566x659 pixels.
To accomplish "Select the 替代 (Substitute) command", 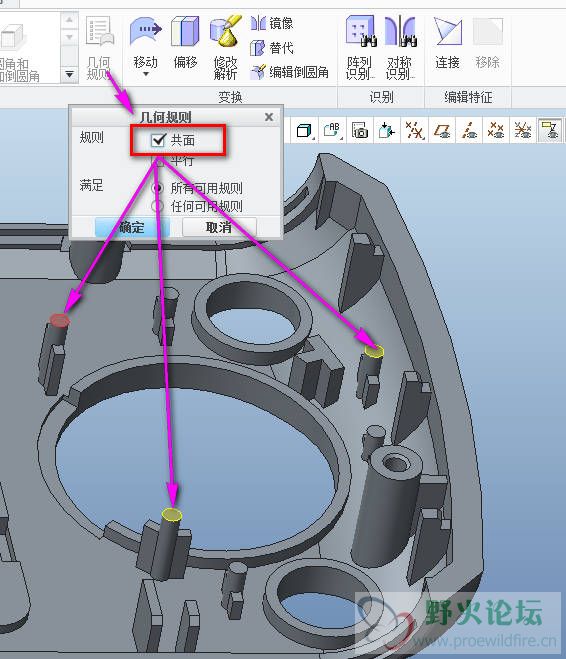I will coord(271,48).
